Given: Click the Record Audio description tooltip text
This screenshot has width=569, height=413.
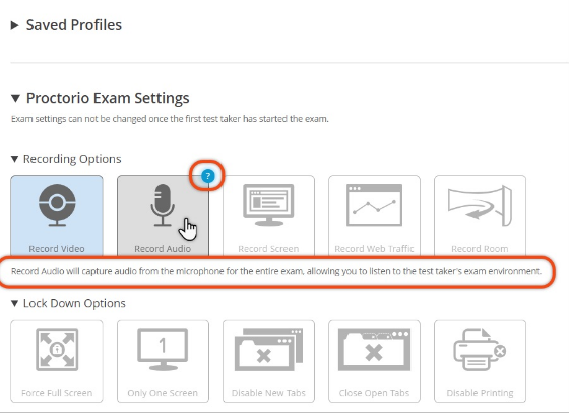Looking at the screenshot, I should tap(276, 271).
